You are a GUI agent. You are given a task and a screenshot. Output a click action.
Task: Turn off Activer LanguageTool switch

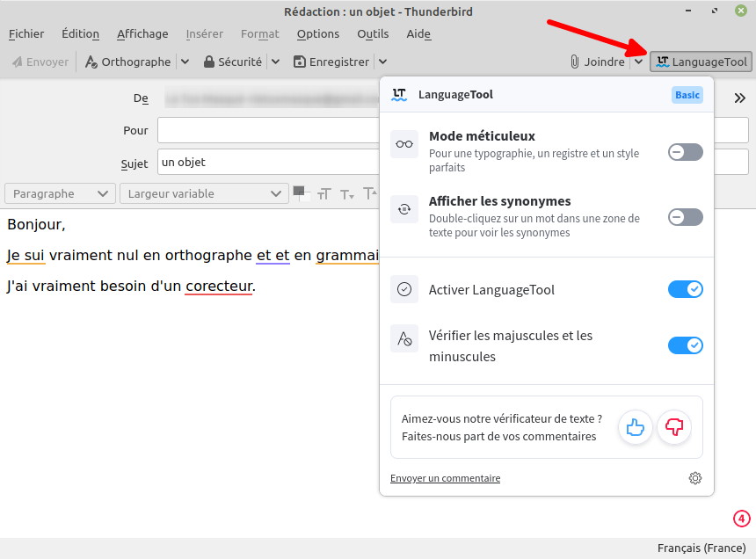[x=685, y=289]
